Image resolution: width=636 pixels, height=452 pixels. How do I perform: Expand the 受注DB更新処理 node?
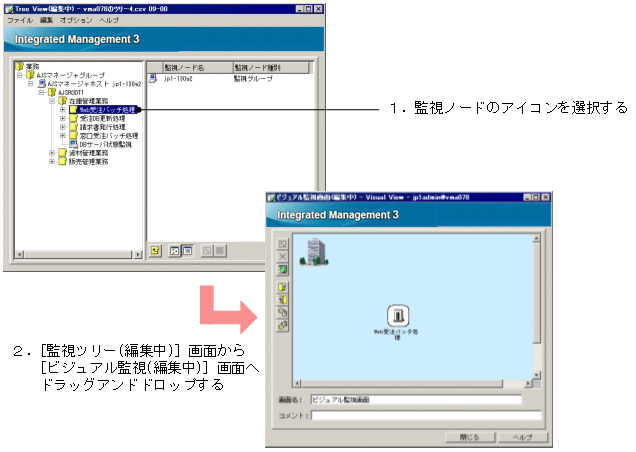click(x=62, y=118)
